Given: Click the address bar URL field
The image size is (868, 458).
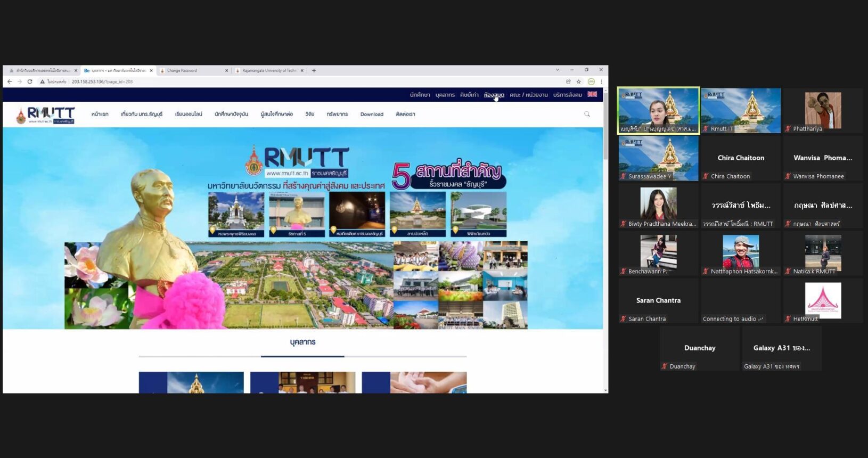Looking at the screenshot, I should [x=314, y=81].
